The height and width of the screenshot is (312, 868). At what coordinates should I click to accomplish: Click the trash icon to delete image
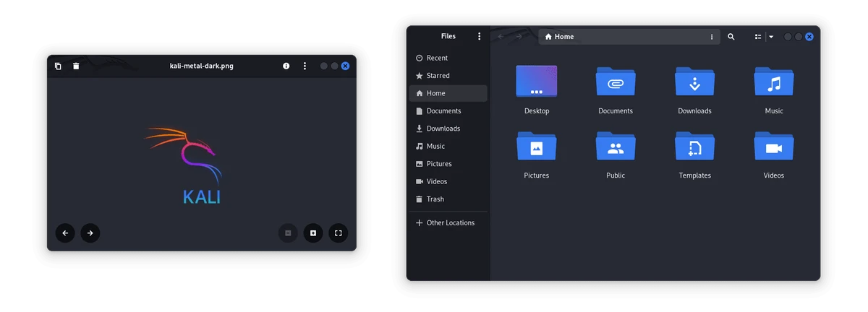pyautogui.click(x=76, y=66)
